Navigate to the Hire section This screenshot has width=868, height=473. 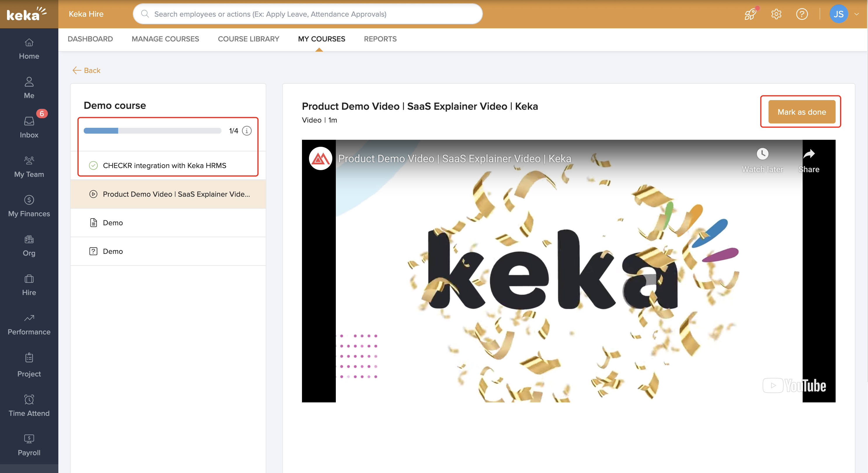(x=29, y=284)
